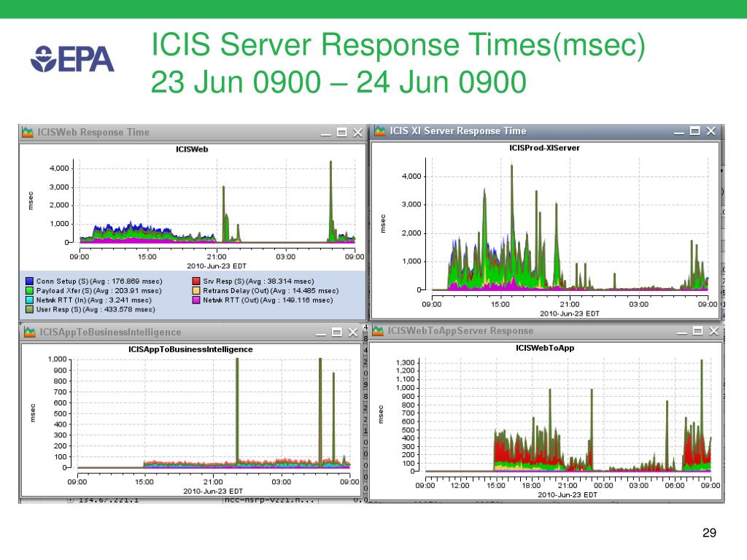Click the blue Conn Setup legend swatch
Screen dimensions: 747x560
tap(29, 281)
